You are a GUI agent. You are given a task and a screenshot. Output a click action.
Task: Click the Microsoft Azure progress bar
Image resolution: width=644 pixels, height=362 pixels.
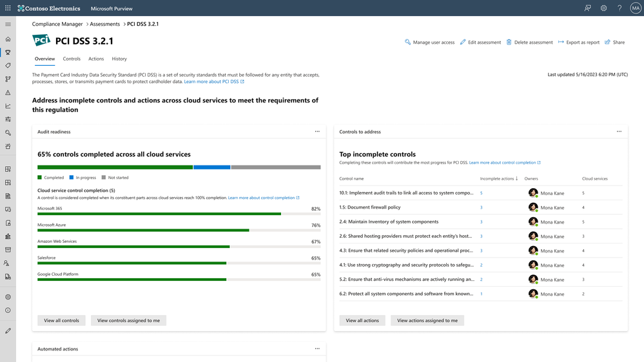click(x=179, y=230)
